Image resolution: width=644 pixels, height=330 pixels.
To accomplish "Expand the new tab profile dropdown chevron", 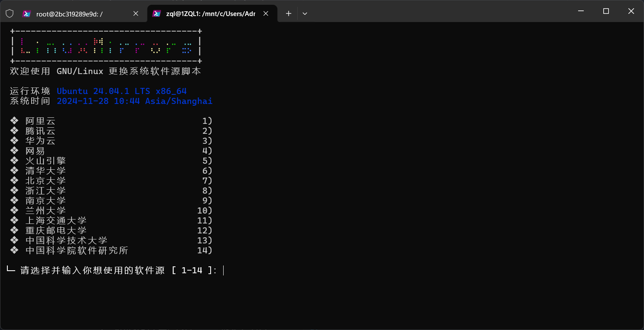I will pos(305,14).
